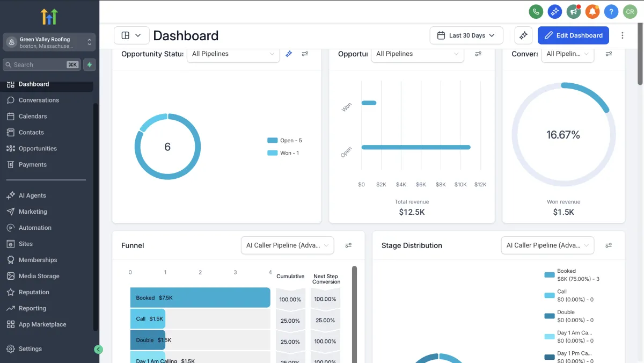The height and width of the screenshot is (363, 644).
Task: Collapse the sidebar with green arrow
Action: (98, 349)
